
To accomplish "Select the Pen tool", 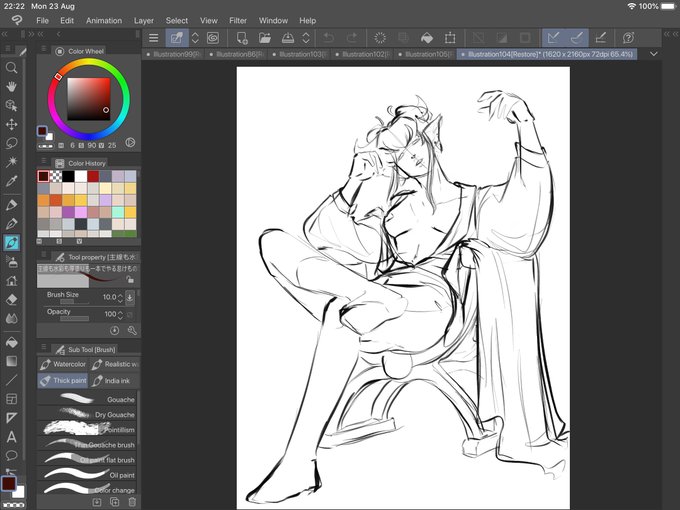I will pyautogui.click(x=11, y=205).
